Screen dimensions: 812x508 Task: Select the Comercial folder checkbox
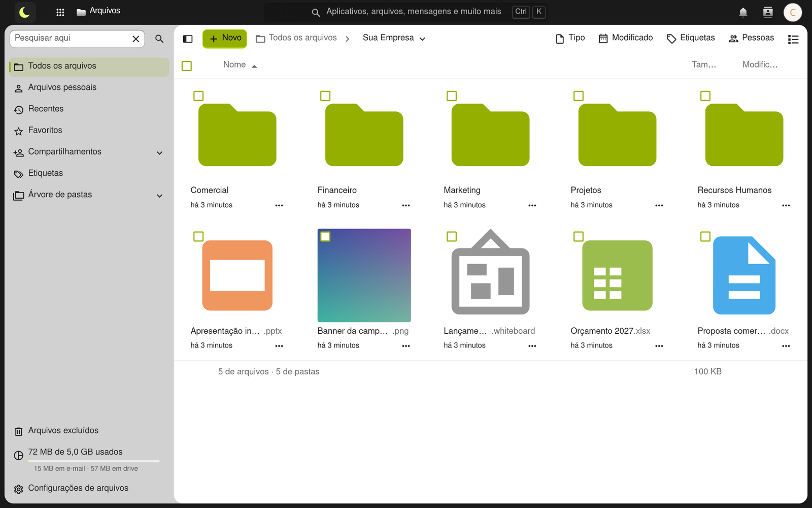pyautogui.click(x=198, y=96)
